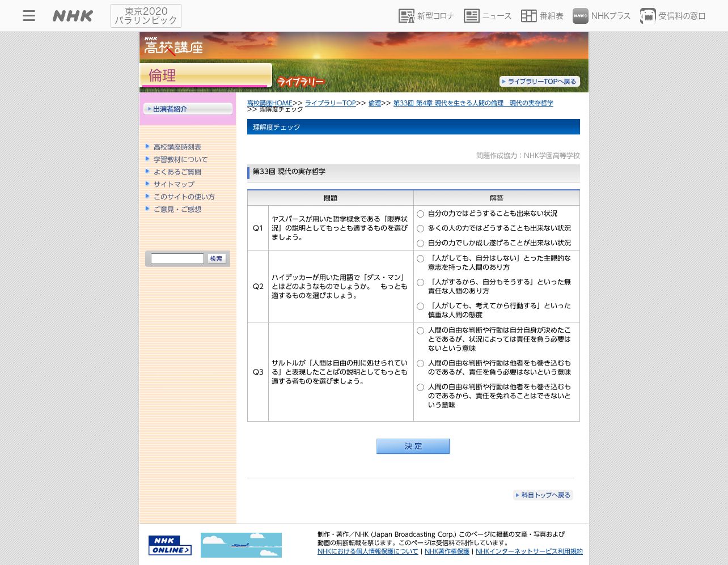
Task: Open ご意見・ご感想 sidebar link
Action: tap(177, 209)
